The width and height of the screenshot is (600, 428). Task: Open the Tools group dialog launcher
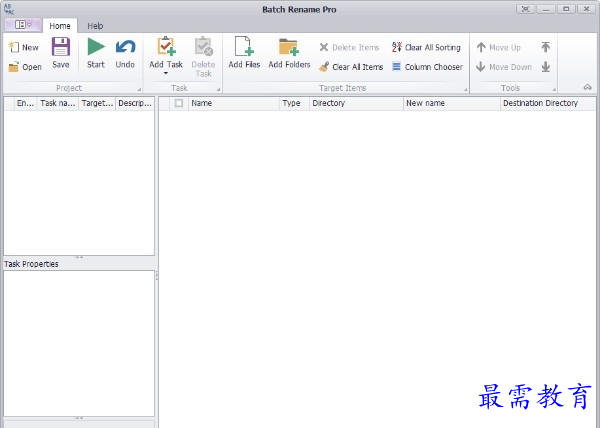tap(554, 90)
